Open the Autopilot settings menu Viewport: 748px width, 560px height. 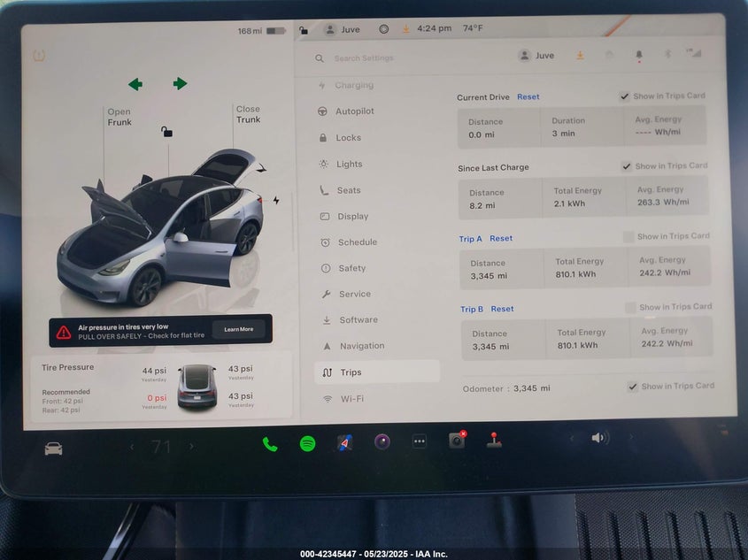354,111
